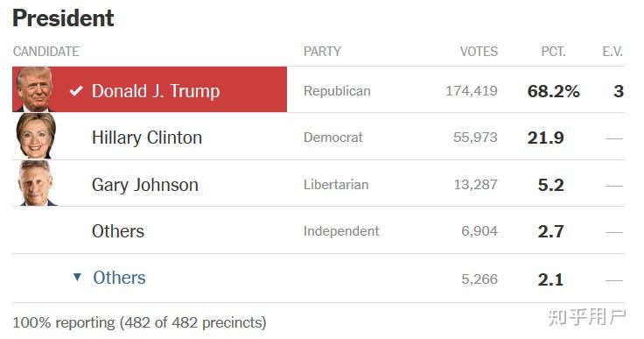Click the white checkmark winner icon
The width and height of the screenshot is (644, 339).
click(x=76, y=90)
